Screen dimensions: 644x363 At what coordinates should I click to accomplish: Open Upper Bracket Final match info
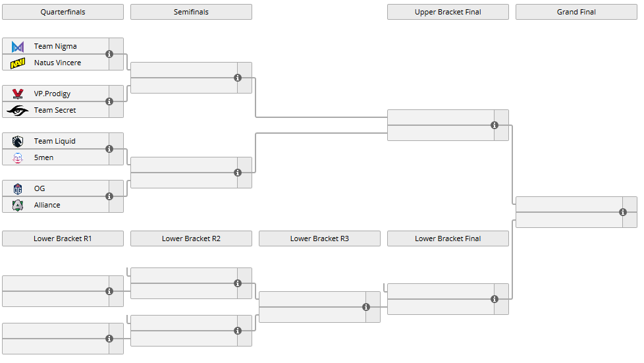click(x=495, y=125)
